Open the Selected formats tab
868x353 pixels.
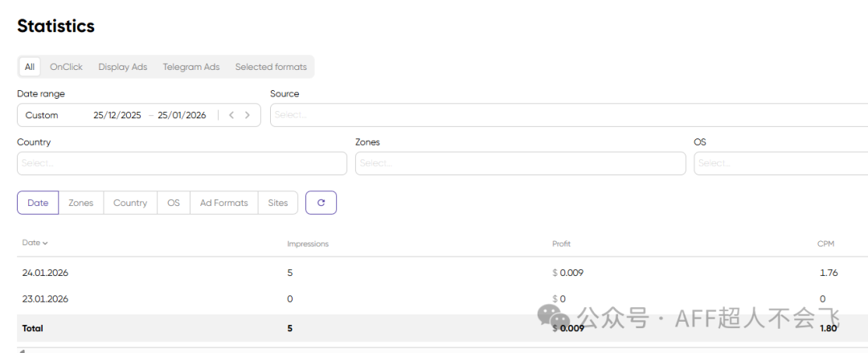point(271,67)
